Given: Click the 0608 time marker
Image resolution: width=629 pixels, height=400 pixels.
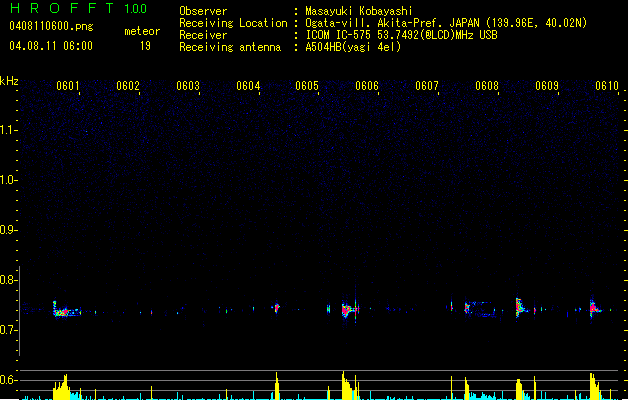Looking at the screenshot, I should (x=487, y=86).
